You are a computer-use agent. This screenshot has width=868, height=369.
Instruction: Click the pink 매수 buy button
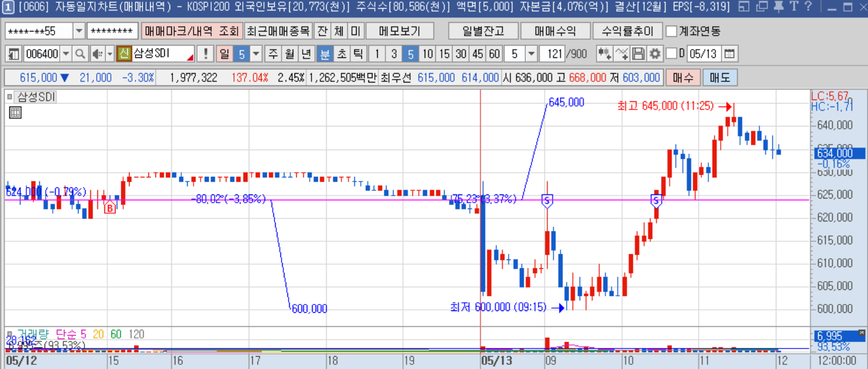[683, 78]
